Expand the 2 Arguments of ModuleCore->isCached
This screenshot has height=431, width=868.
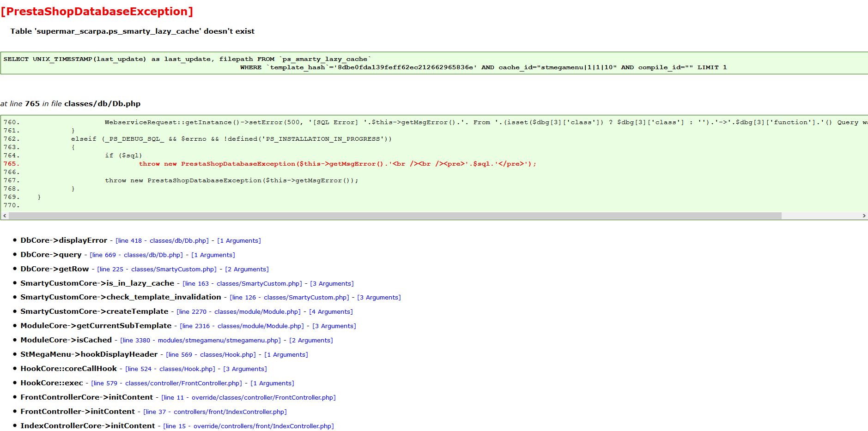311,341
